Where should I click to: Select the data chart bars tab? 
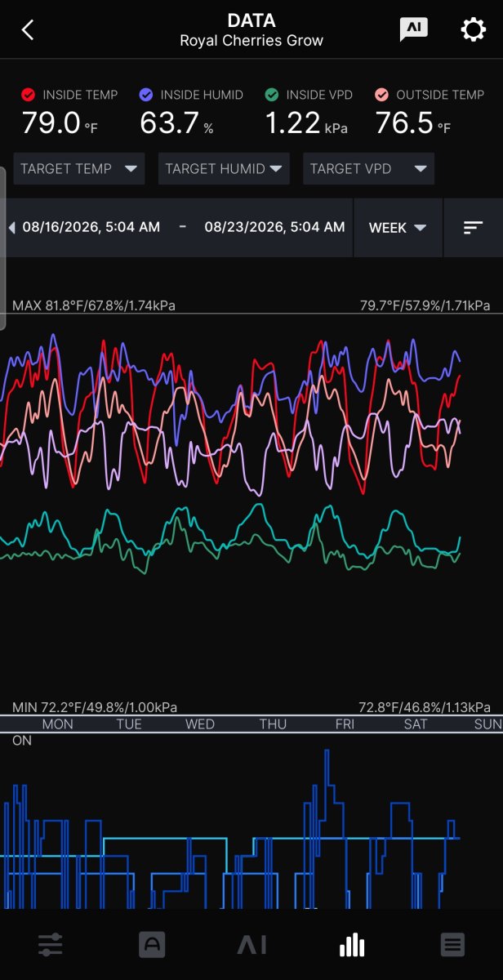pos(352,946)
